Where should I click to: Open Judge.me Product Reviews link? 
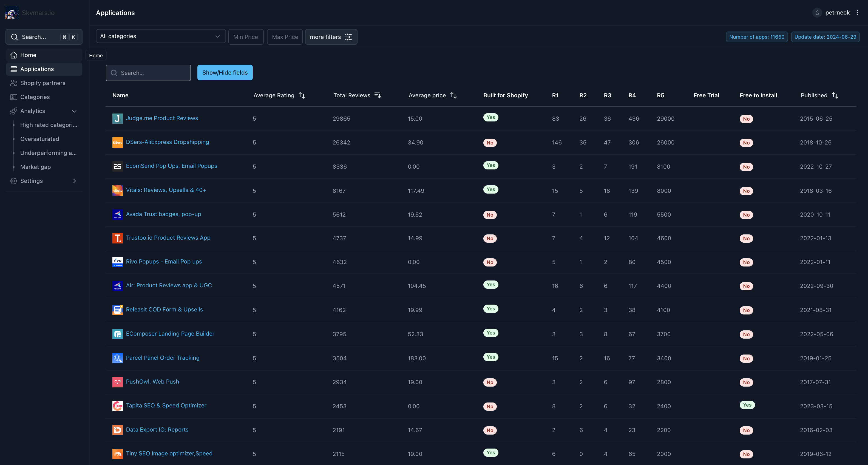[x=162, y=118]
